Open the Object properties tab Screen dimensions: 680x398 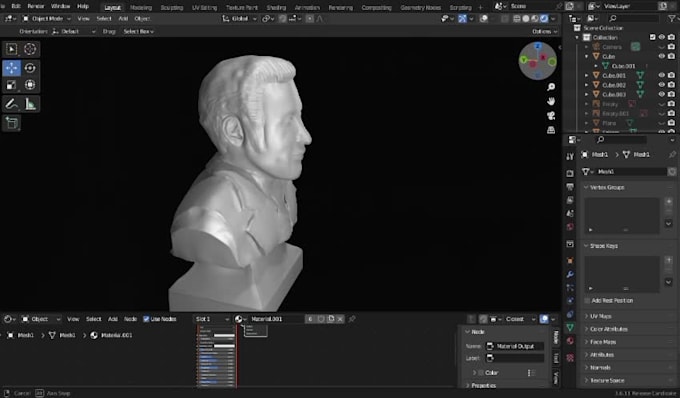(570, 261)
